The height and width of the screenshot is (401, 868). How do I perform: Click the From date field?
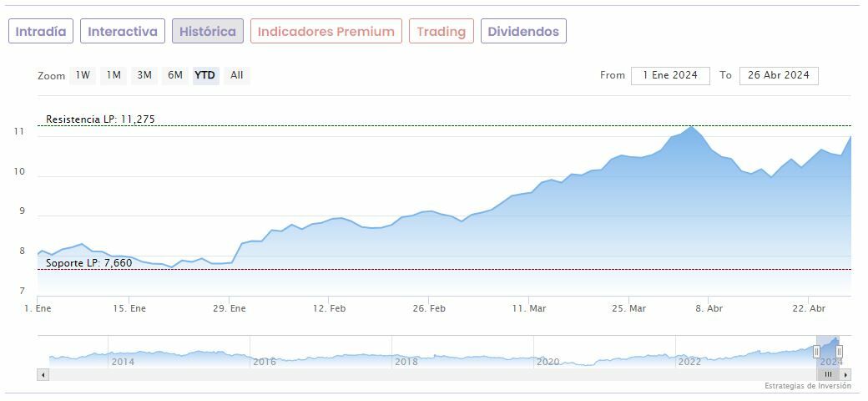(x=670, y=75)
